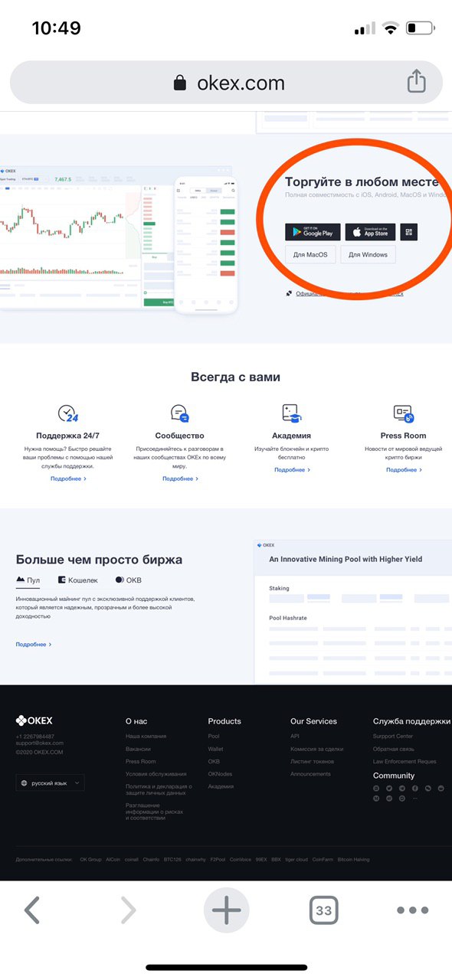Click the Торгуйте в любом месте heading
This screenshot has width=452, height=980.
click(362, 182)
